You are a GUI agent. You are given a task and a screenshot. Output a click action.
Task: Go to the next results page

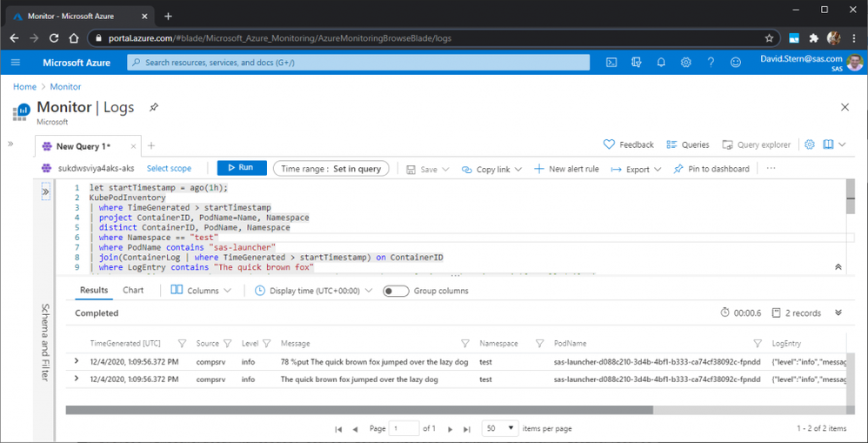(450, 428)
